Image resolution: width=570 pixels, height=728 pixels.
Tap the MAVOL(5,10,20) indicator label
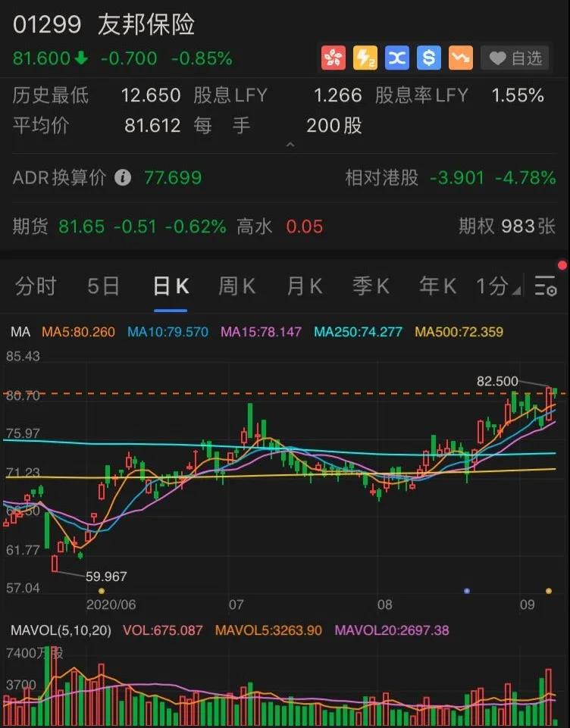[x=61, y=630]
